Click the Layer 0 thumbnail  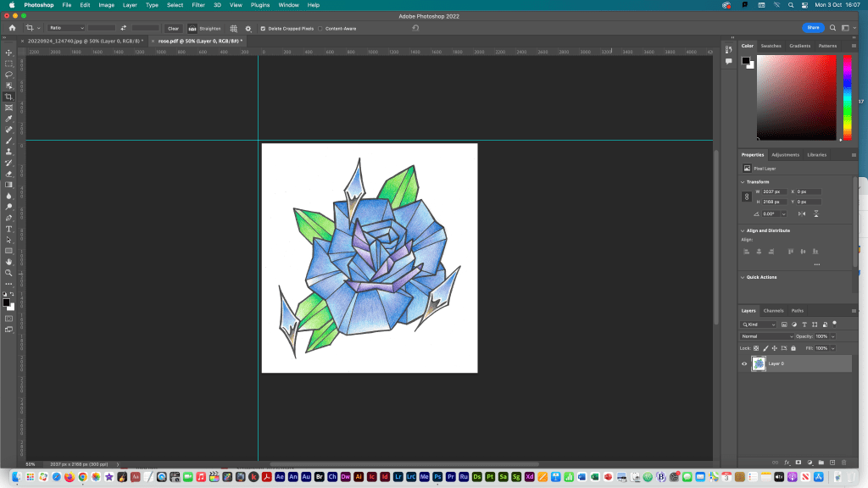759,363
